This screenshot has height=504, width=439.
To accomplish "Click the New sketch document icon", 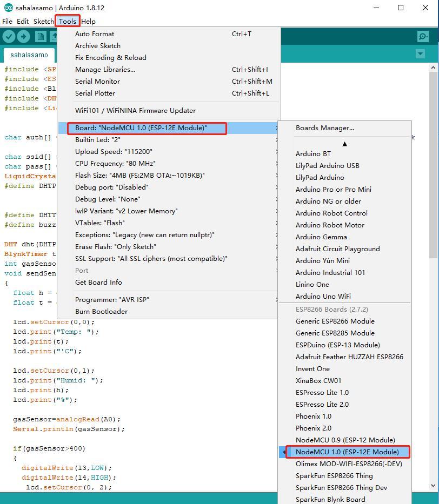I will [40, 37].
